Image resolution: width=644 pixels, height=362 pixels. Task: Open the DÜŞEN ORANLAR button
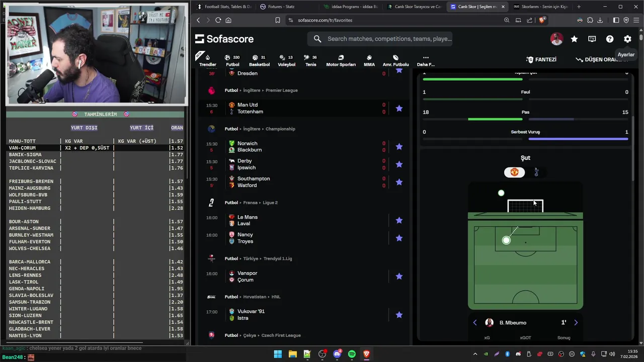pyautogui.click(x=602, y=59)
